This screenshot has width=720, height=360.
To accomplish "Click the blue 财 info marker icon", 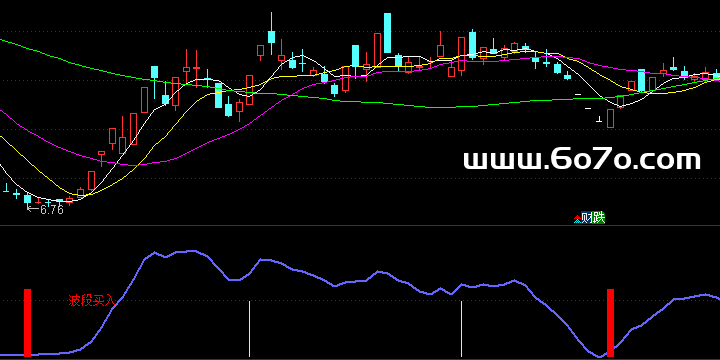I will [x=587, y=218].
